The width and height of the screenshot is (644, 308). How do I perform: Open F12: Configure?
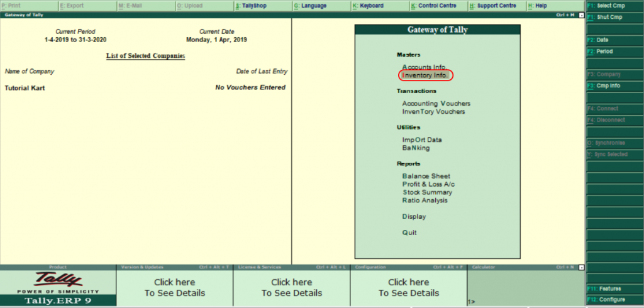pyautogui.click(x=614, y=300)
